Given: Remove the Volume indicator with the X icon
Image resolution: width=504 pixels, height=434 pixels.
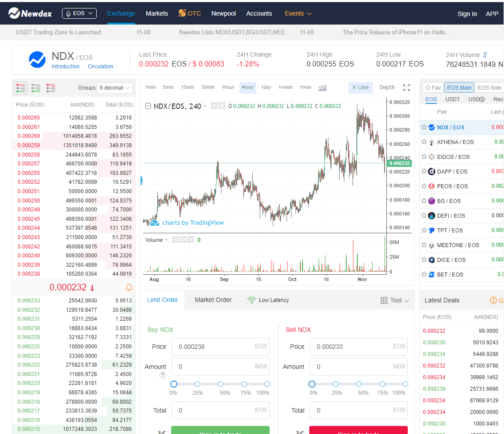Looking at the screenshot, I should [191, 240].
